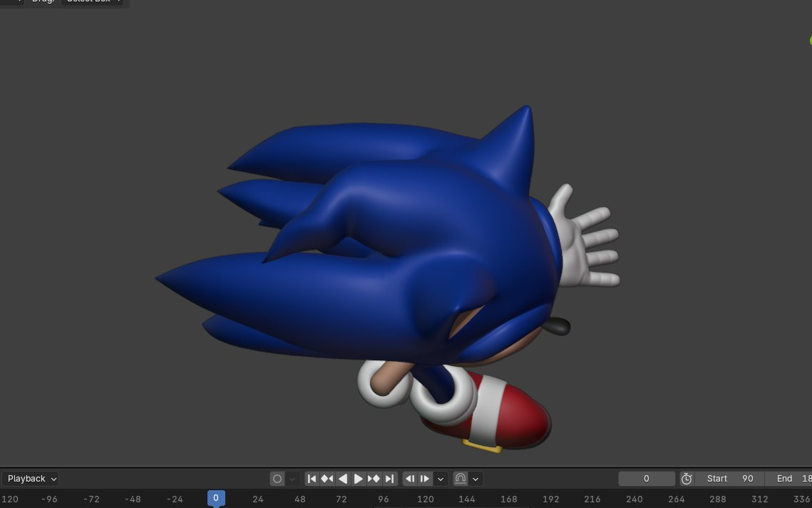Toggle the timeline snapping magnet
Image resolution: width=812 pixels, height=508 pixels.
point(461,479)
